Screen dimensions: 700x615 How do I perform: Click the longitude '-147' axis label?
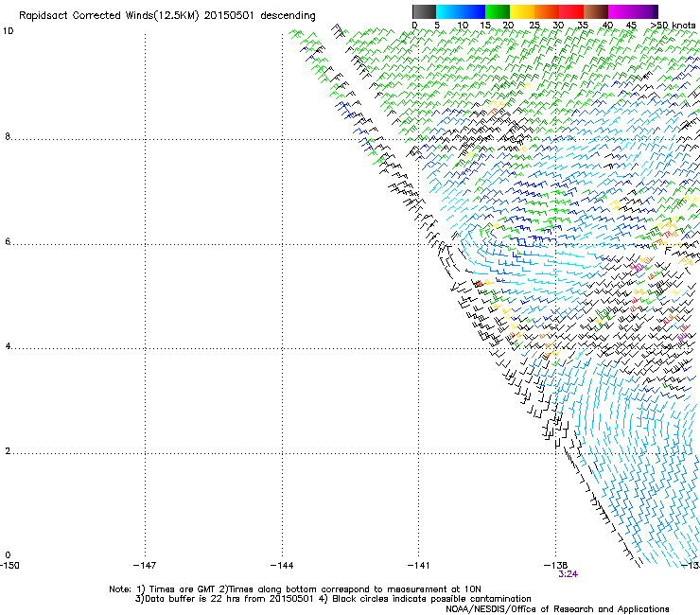pyautogui.click(x=145, y=566)
